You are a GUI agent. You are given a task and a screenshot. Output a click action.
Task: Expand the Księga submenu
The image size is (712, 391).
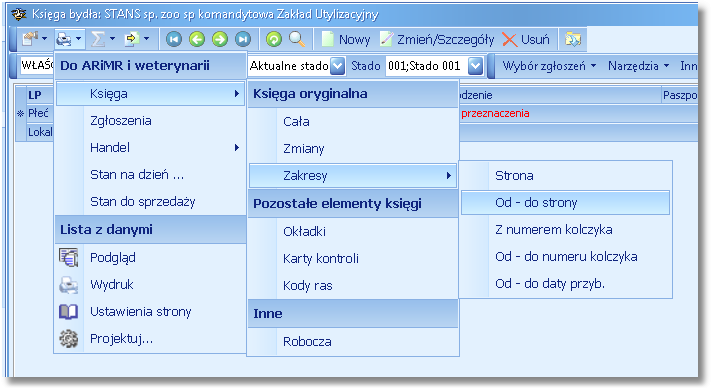point(150,94)
